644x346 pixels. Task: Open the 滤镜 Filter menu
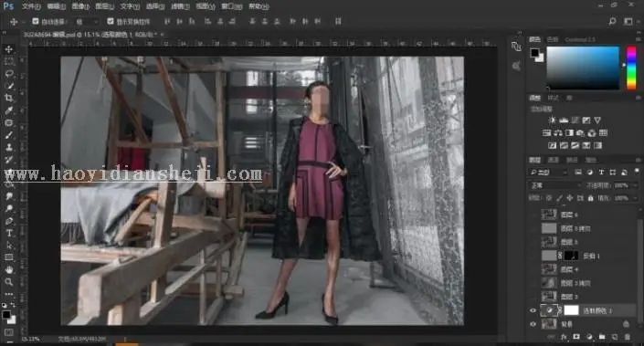[179, 6]
